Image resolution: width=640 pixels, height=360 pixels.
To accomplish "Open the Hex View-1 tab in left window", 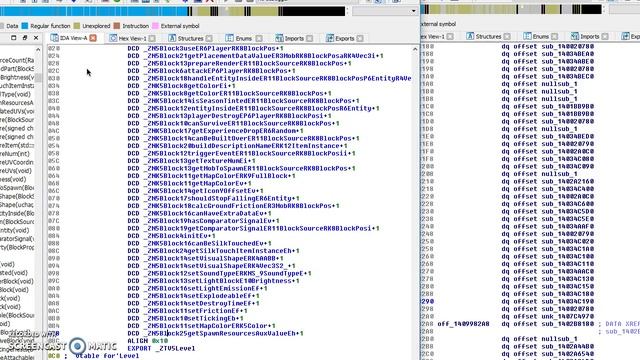I will click(x=132, y=38).
